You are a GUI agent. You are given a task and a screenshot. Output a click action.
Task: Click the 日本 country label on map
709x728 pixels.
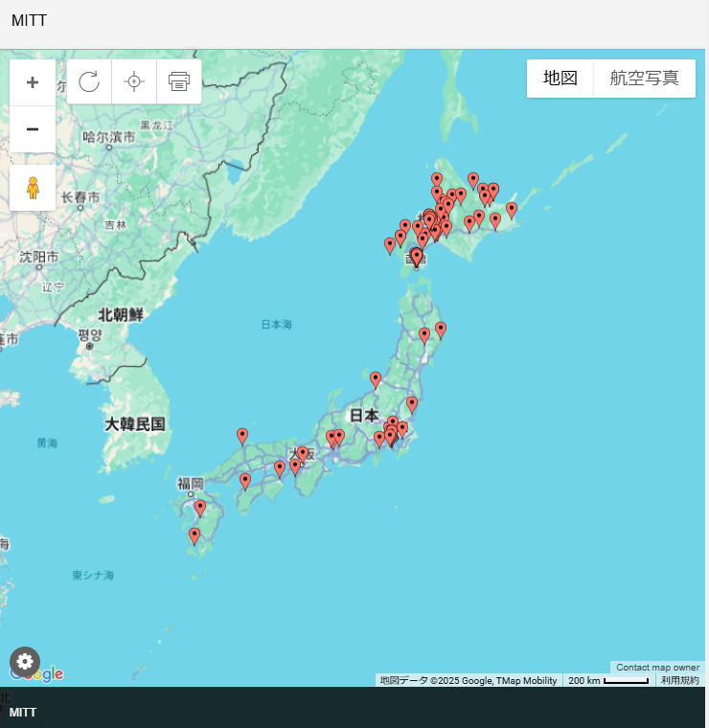pyautogui.click(x=363, y=416)
